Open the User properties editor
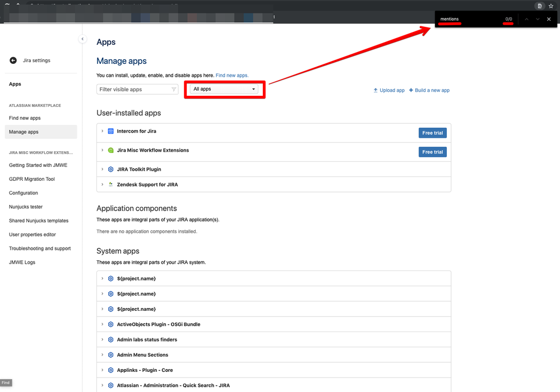560x392 pixels. pyautogui.click(x=32, y=235)
